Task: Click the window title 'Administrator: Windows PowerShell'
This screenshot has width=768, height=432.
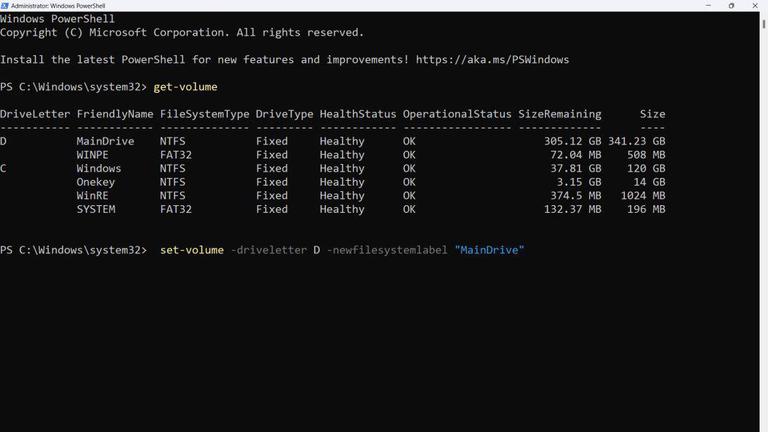Action: [x=58, y=5]
